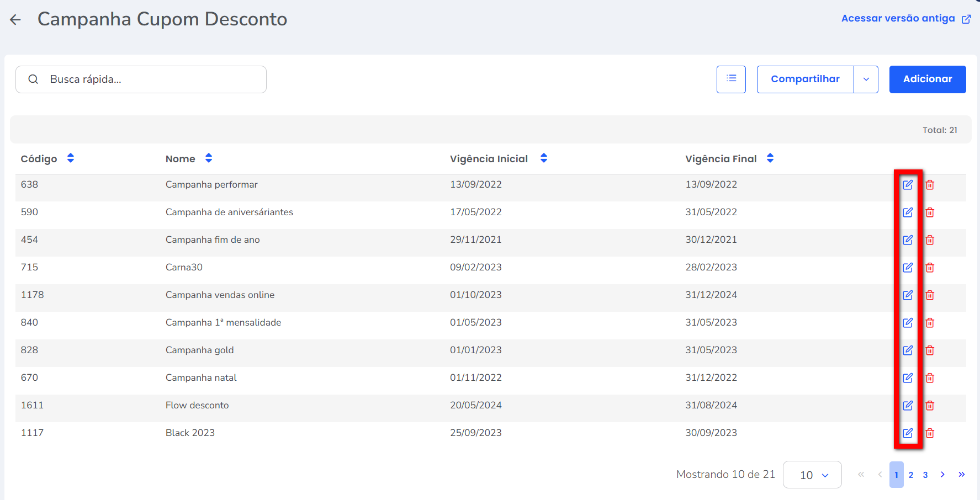Edit the Campanha performar row

(x=907, y=185)
